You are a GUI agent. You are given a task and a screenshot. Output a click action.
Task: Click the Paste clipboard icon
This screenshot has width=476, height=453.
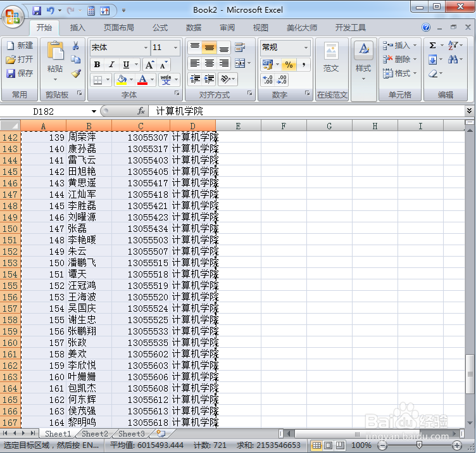point(55,50)
